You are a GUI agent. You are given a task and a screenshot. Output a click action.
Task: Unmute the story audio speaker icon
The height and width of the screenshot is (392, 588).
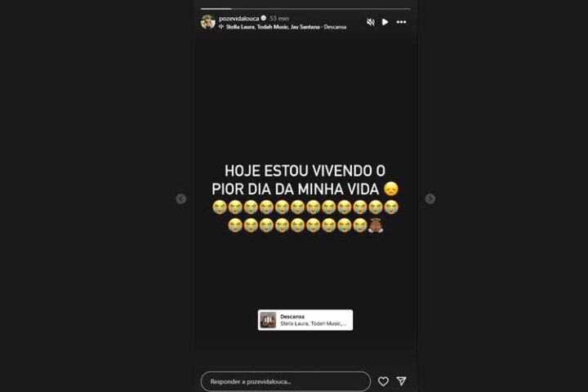(x=371, y=22)
